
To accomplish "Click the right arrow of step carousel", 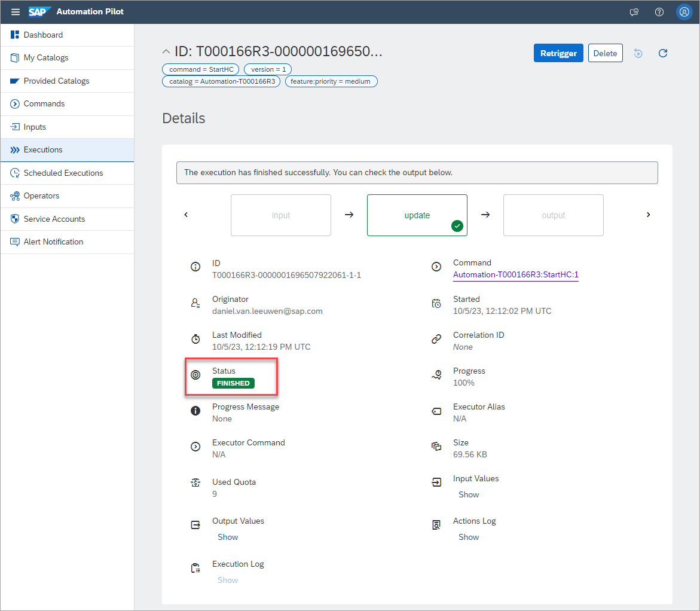I will pos(648,215).
